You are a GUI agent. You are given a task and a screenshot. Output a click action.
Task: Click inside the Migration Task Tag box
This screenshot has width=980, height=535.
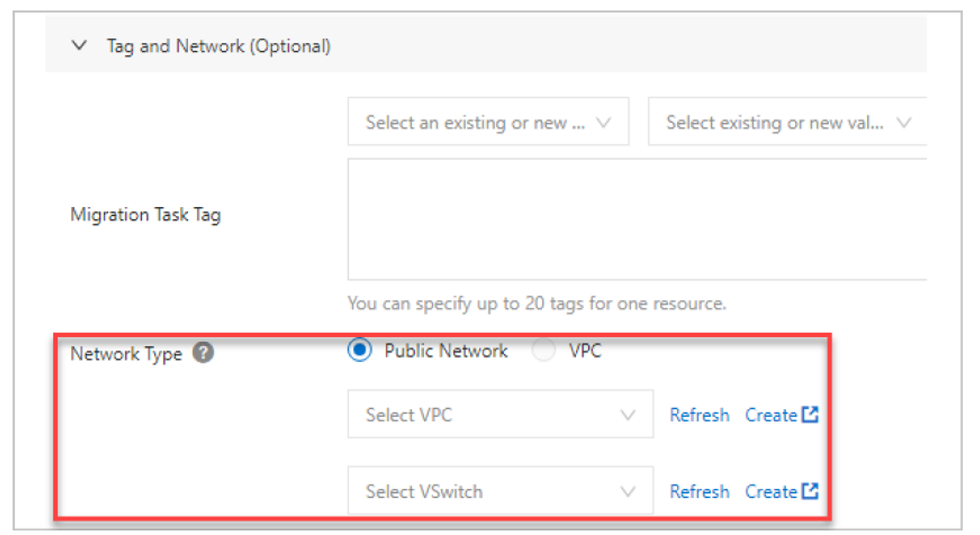click(x=635, y=219)
